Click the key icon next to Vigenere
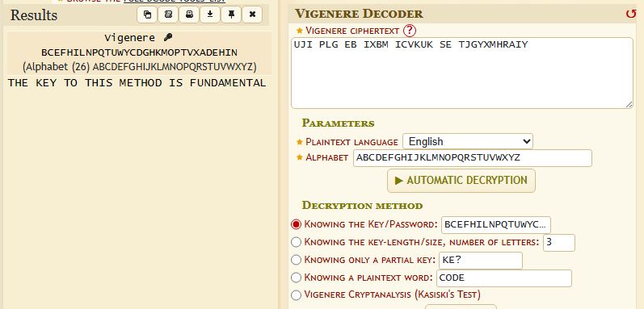Image resolution: width=644 pixels, height=309 pixels. [x=167, y=38]
